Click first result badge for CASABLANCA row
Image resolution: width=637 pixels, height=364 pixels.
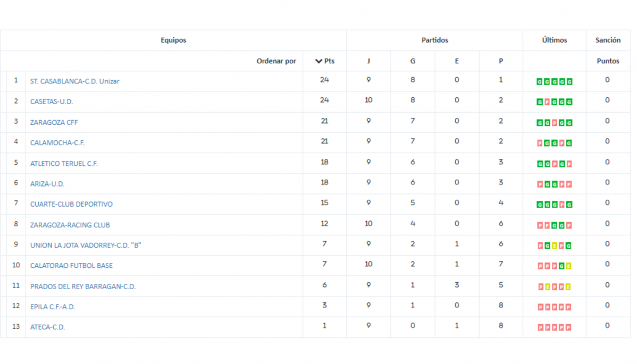540,82
